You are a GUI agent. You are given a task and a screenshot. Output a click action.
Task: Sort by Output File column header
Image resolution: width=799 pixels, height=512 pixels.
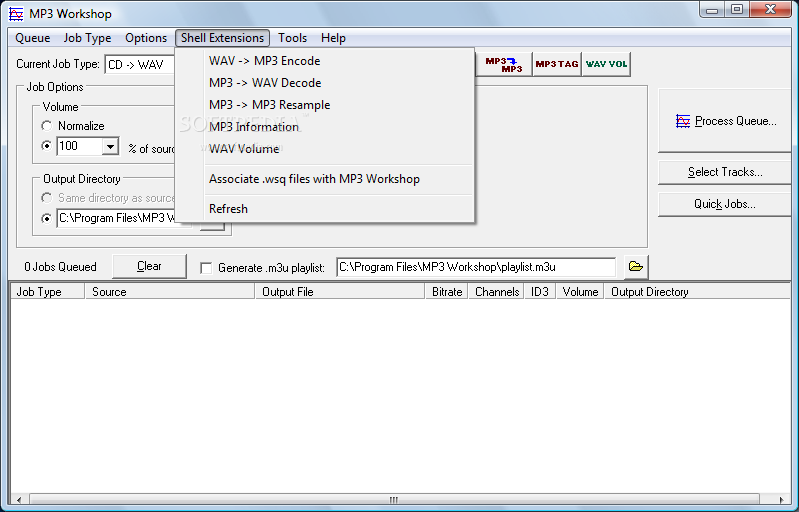coord(339,292)
